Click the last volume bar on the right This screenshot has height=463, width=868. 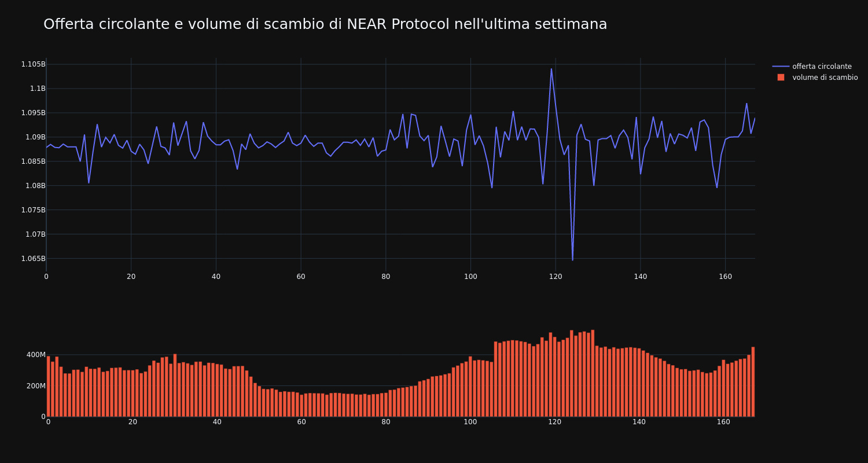point(753,382)
